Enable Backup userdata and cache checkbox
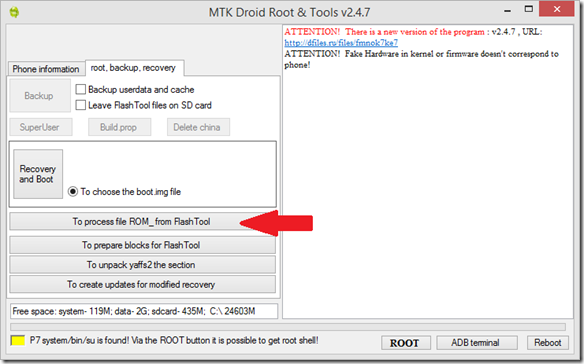 [80, 89]
